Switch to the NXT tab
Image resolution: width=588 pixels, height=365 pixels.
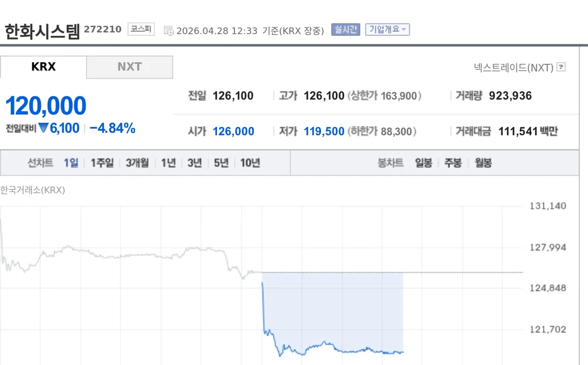130,67
